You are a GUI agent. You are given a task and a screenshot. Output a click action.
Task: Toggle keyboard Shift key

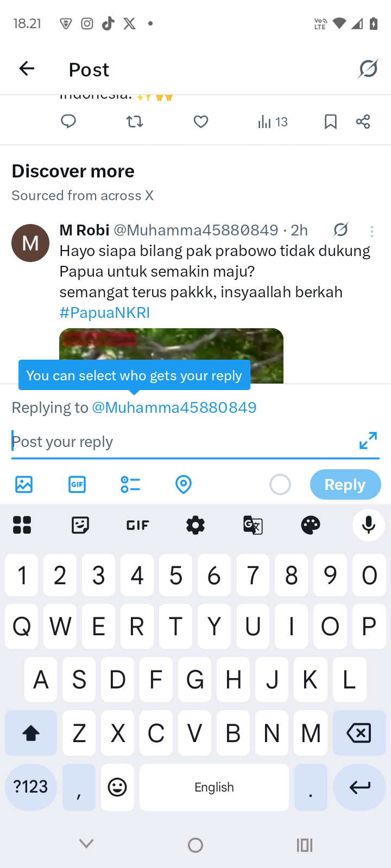[x=31, y=733]
